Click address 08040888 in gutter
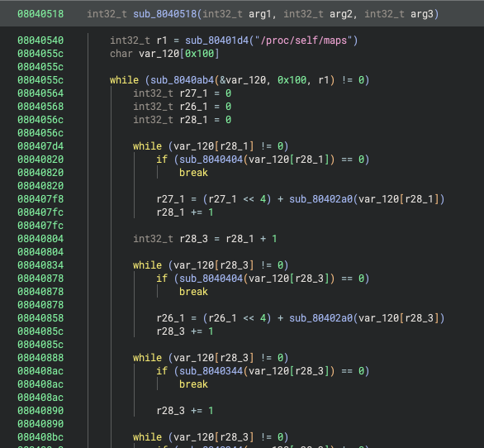 (40, 358)
